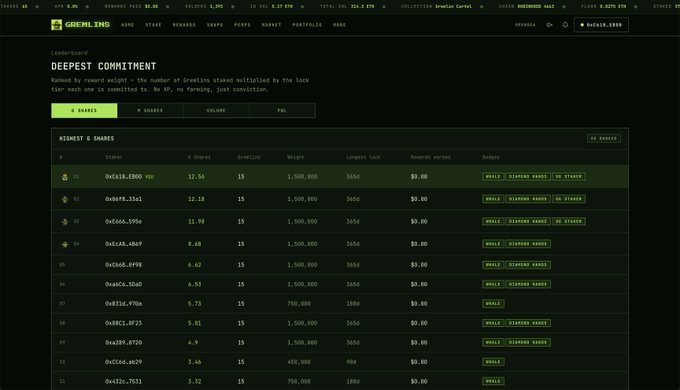This screenshot has width=680, height=390.
Task: Click the Staker column header
Action: click(x=114, y=157)
